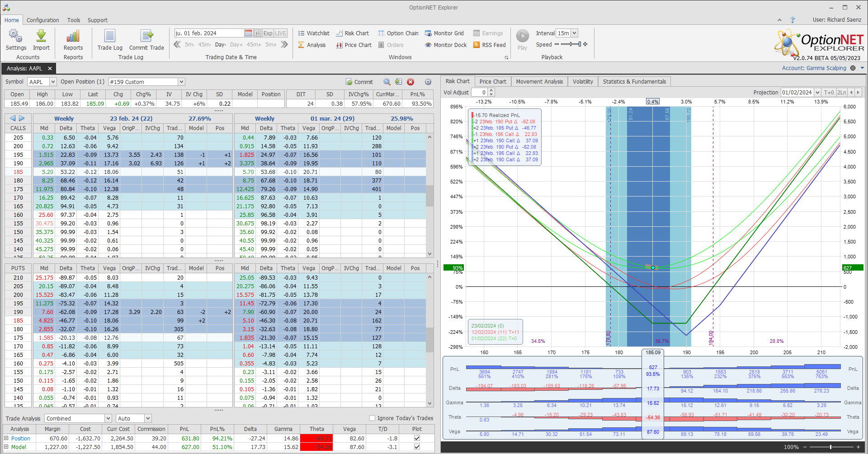Open Risk Chart from the Windows ribbon
868x454 pixels.
352,33
